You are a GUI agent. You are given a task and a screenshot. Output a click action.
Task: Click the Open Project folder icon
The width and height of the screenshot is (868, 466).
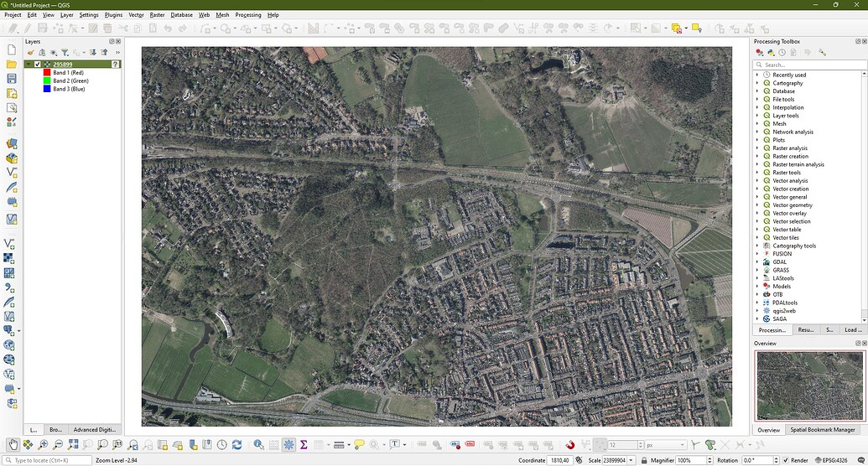[x=12, y=64]
